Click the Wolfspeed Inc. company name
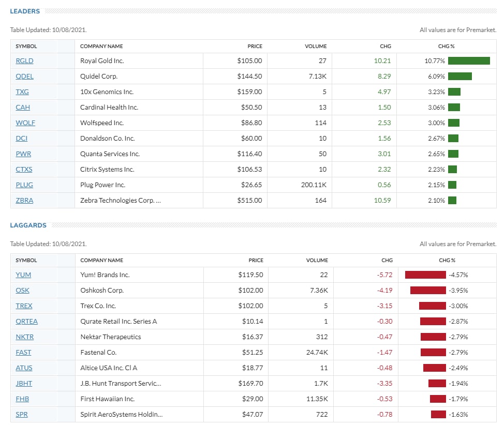Viewport: 504px width, 426px height. point(102,123)
